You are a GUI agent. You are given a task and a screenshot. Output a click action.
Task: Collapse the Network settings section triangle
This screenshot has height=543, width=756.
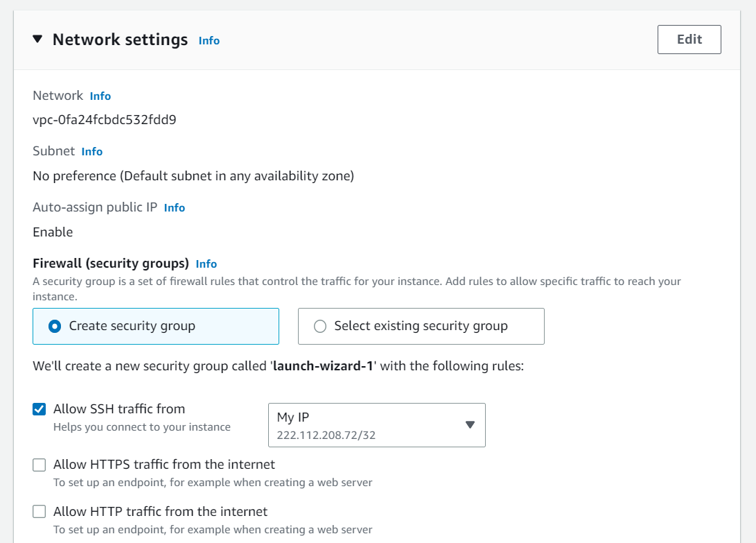tap(37, 39)
